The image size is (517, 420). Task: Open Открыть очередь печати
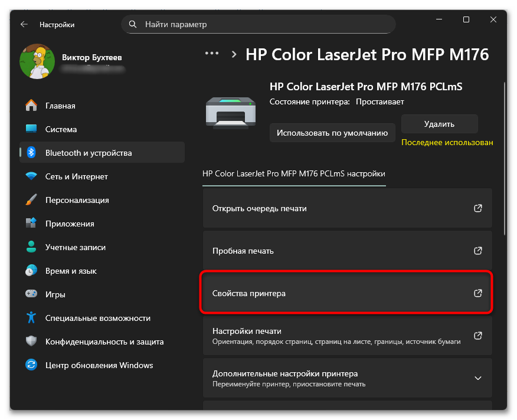click(348, 208)
